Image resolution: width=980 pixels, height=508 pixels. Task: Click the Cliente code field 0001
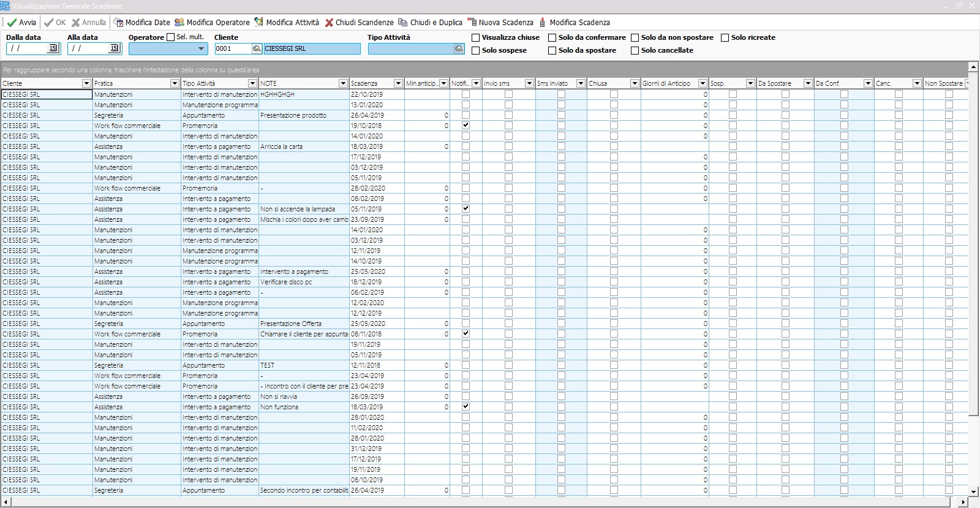(233, 49)
